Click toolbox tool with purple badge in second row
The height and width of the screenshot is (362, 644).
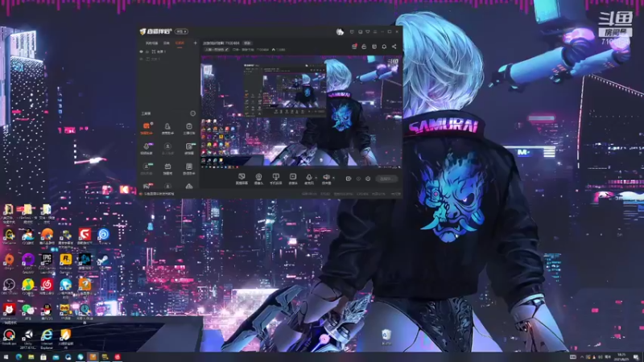[147, 148]
